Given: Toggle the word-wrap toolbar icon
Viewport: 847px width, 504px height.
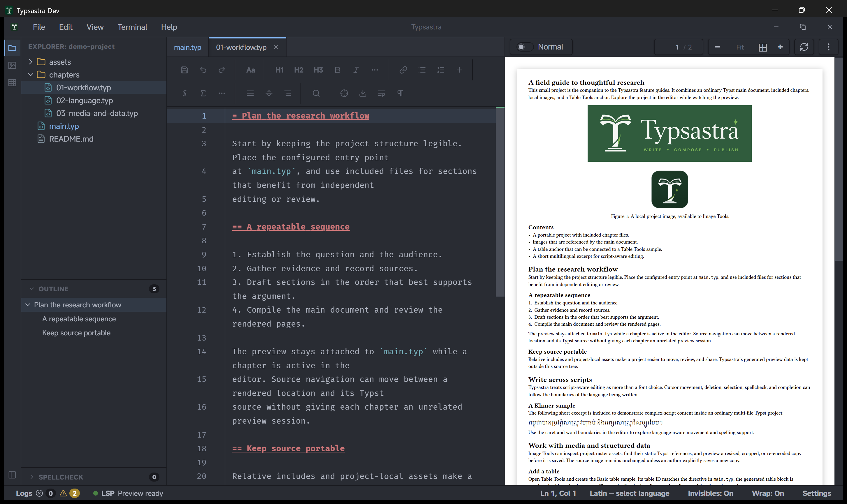Looking at the screenshot, I should click(x=382, y=93).
